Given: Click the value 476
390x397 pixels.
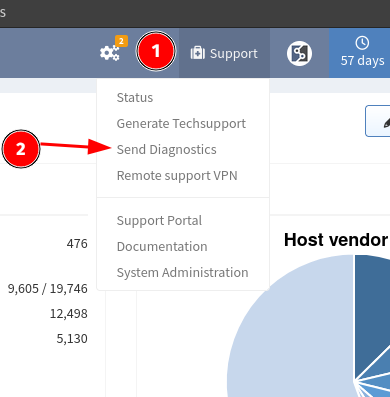Looking at the screenshot, I should pos(77,244).
